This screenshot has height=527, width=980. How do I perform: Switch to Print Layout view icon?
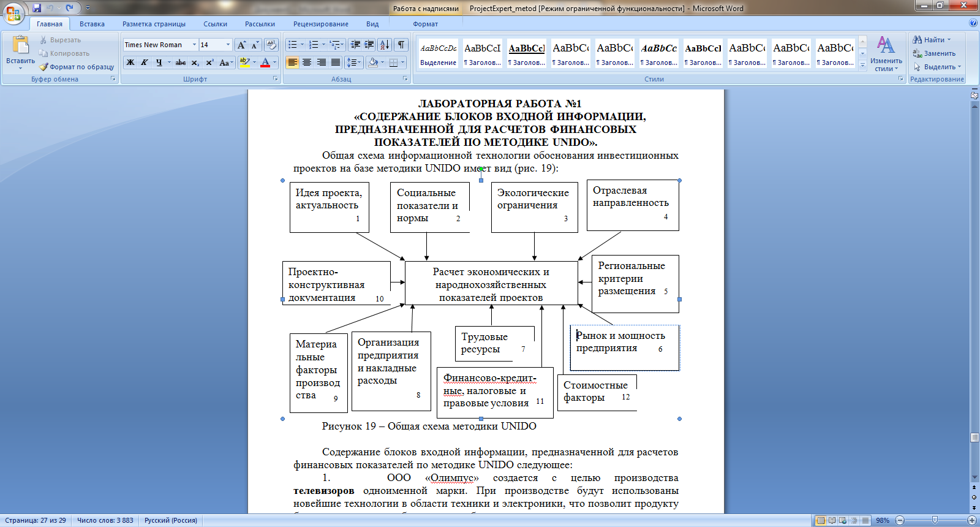click(x=821, y=520)
